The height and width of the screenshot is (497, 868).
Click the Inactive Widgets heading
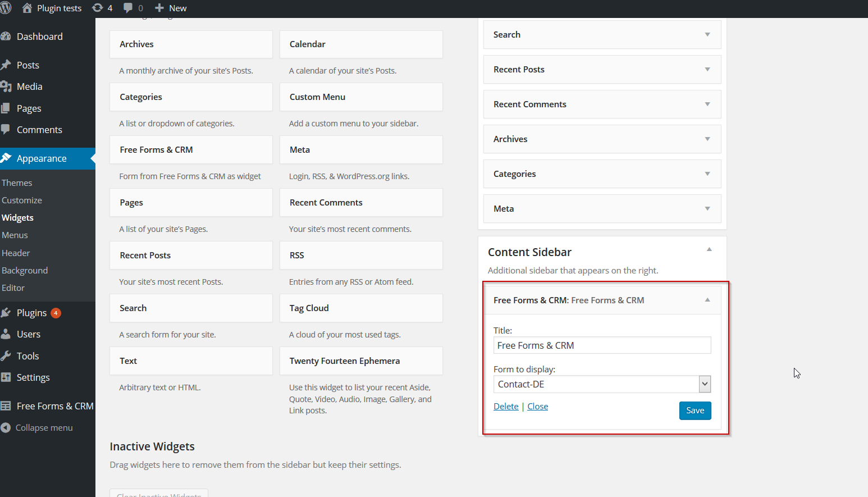[x=152, y=446]
